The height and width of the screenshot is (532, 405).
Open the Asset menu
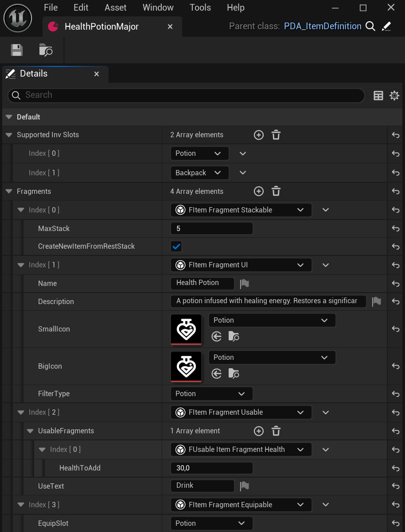[115, 8]
